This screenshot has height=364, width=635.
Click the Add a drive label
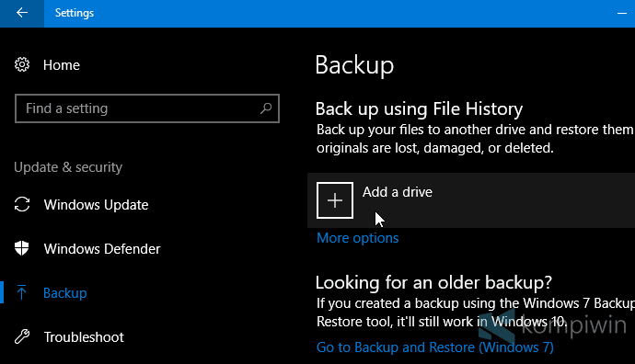398,192
